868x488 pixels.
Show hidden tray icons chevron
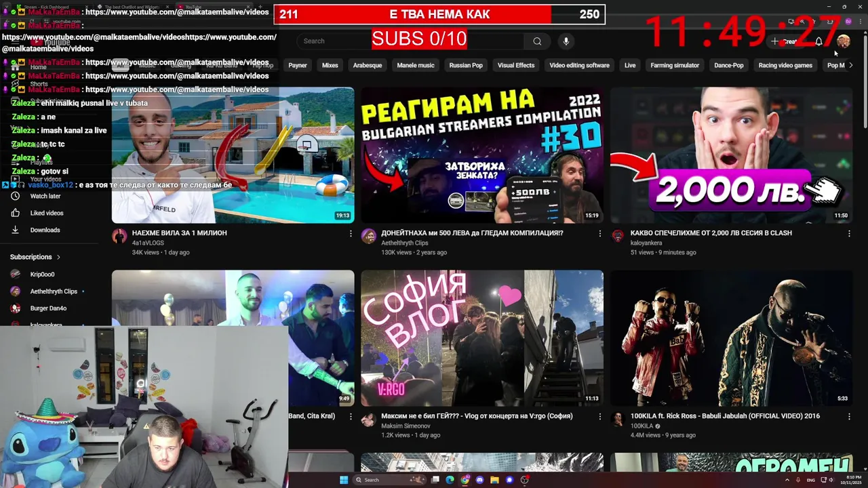click(787, 480)
